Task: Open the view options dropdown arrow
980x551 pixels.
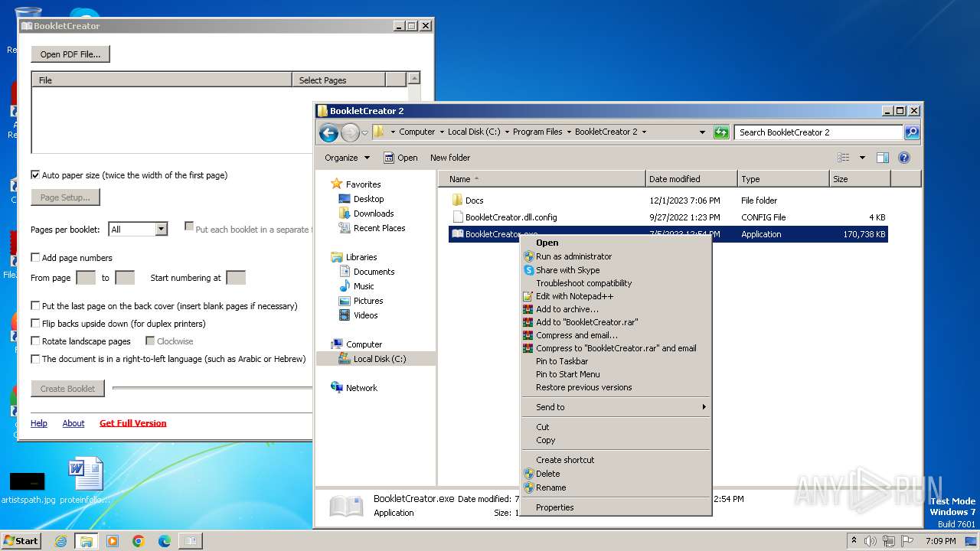Action: click(x=862, y=158)
